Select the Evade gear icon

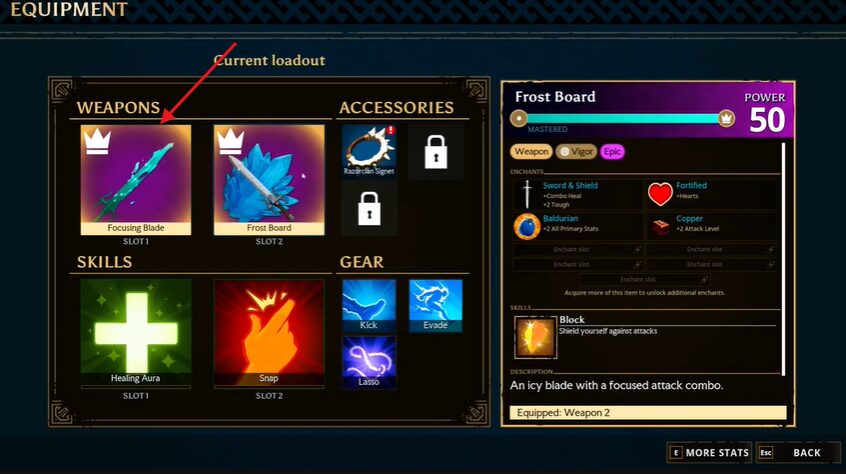pos(435,305)
